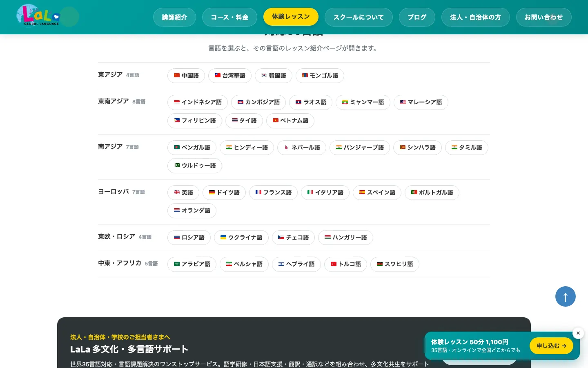This screenshot has width=588, height=368.
Task: Open the 講師紹介 menu
Action: 174,17
